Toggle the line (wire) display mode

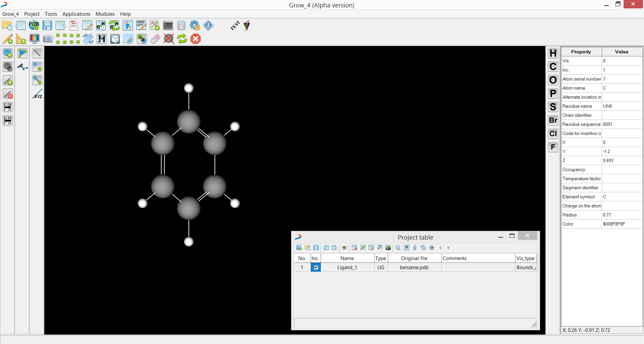[x=37, y=53]
